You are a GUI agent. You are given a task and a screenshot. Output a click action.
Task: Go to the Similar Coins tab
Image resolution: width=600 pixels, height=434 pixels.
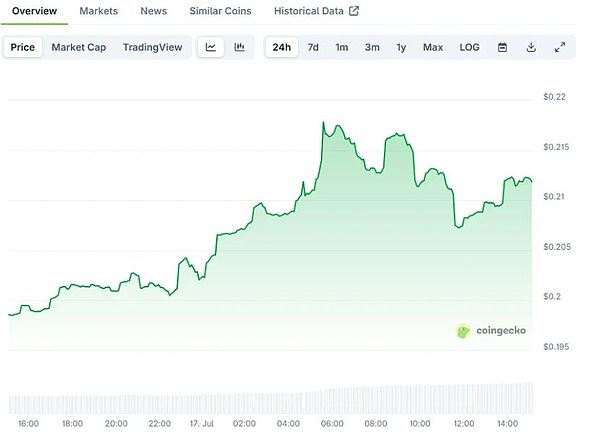220,11
